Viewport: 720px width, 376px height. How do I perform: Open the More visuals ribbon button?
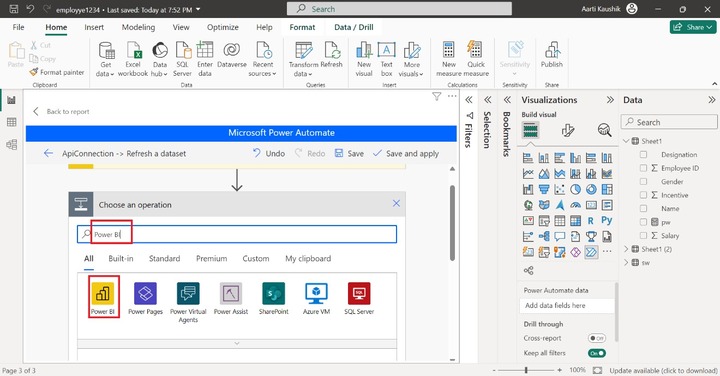pos(411,60)
